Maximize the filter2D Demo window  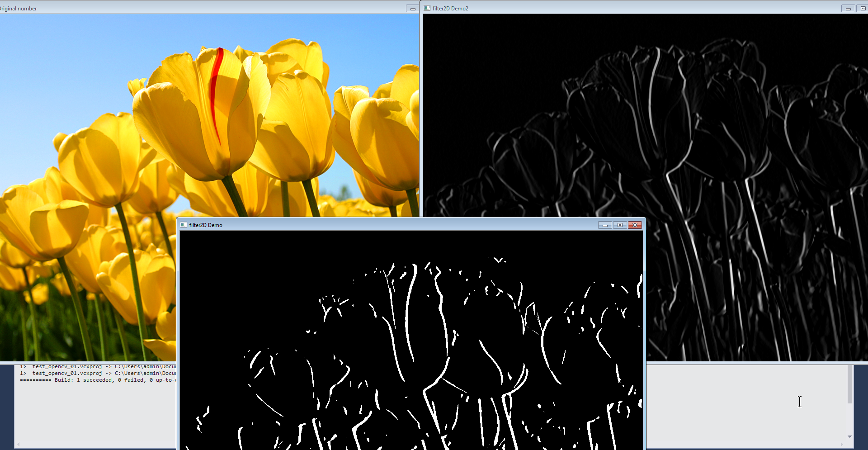point(620,225)
